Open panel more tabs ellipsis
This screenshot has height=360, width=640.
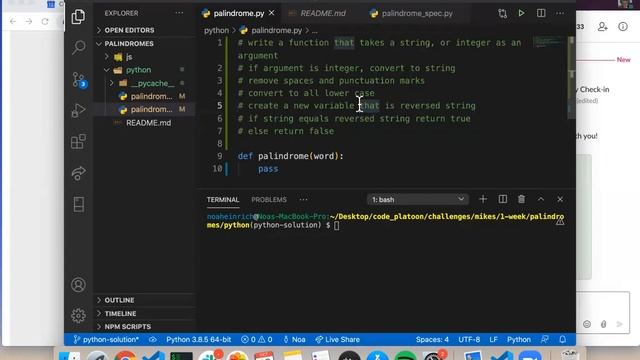(303, 200)
